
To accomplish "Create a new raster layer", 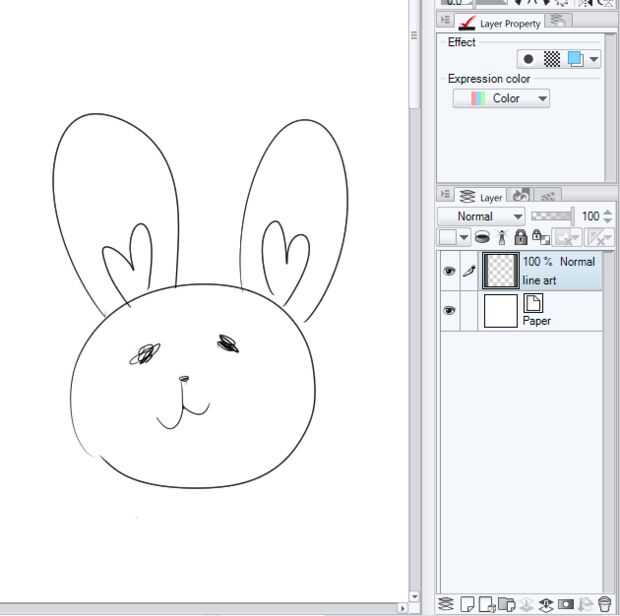I will (466, 604).
